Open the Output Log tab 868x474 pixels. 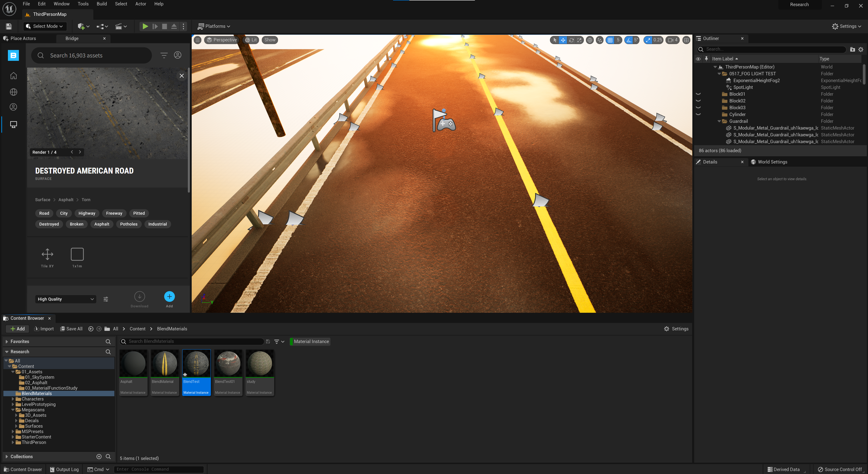[x=64, y=469]
